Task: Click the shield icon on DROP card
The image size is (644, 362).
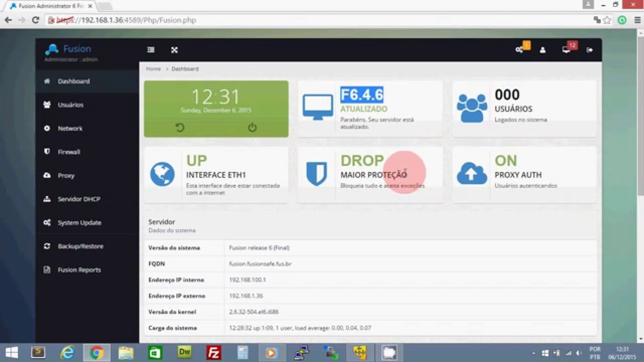Action: (316, 174)
